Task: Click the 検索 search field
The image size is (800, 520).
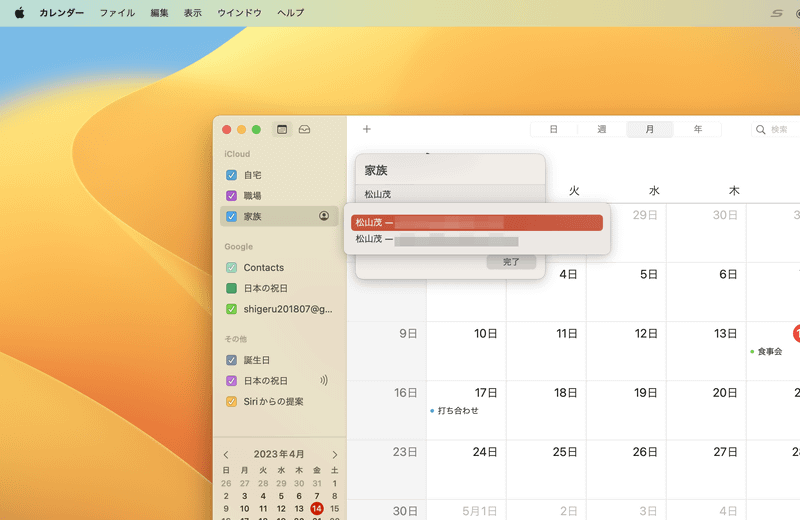Action: (777, 130)
